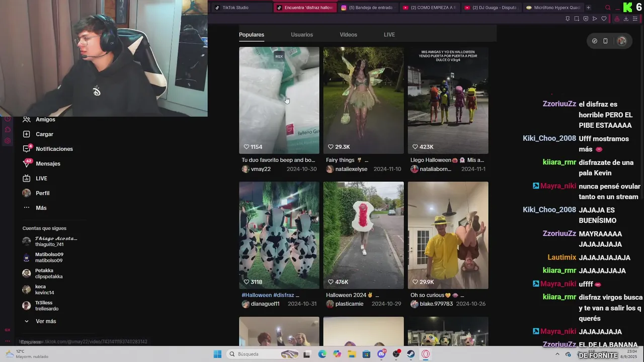Image resolution: width=644 pixels, height=362 pixels.
Task: Open plasticamie creator profile link
Action: pos(345,304)
